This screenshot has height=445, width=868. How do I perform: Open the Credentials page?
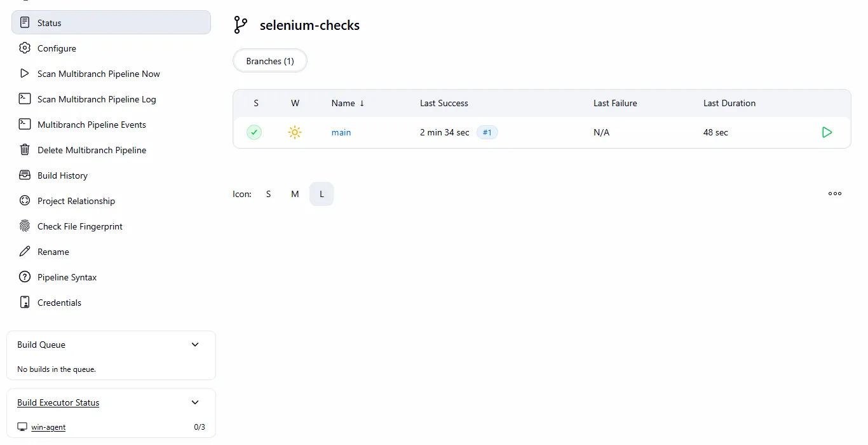click(111, 302)
